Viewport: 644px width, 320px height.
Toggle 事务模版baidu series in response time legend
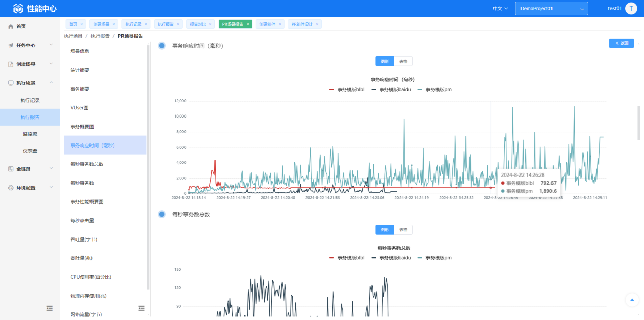[391, 90]
